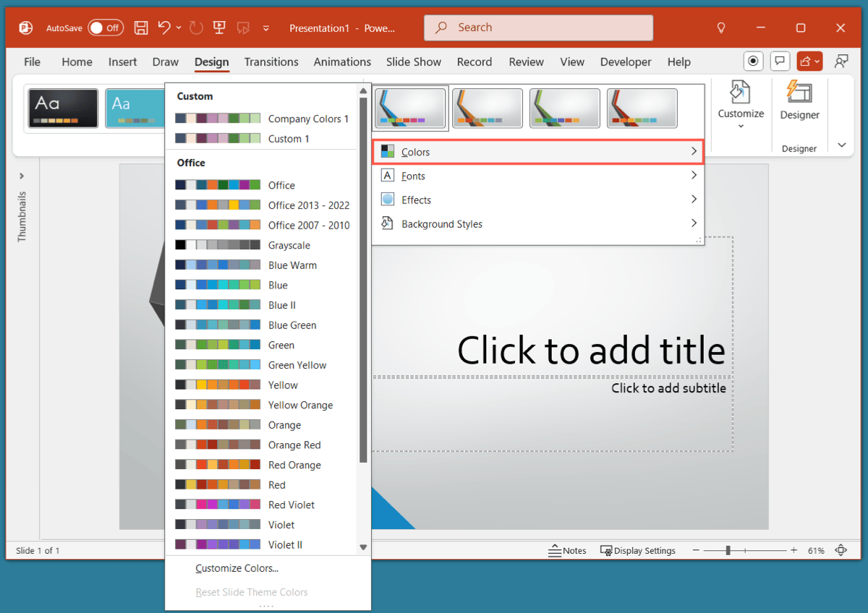Click the Share button
Viewport: 868px width, 613px height.
tap(809, 61)
